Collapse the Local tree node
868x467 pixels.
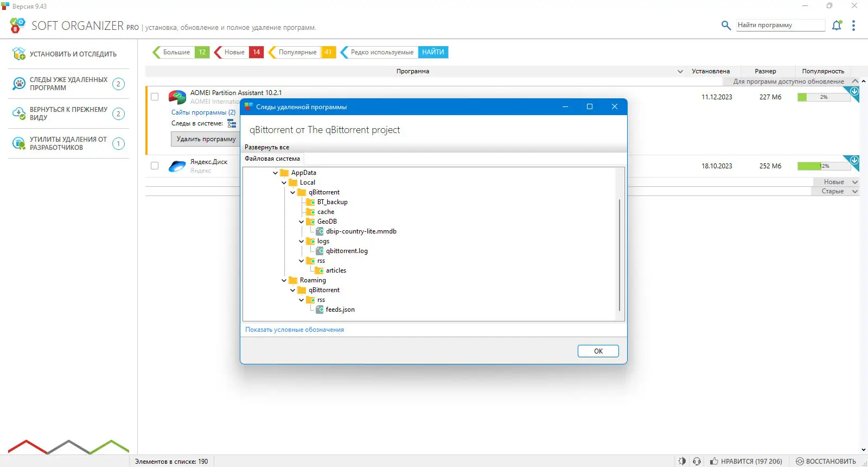point(284,182)
